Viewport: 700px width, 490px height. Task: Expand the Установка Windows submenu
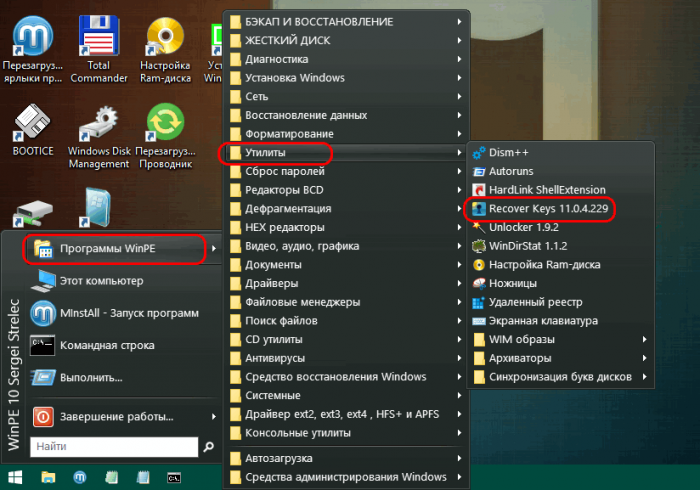pos(346,78)
